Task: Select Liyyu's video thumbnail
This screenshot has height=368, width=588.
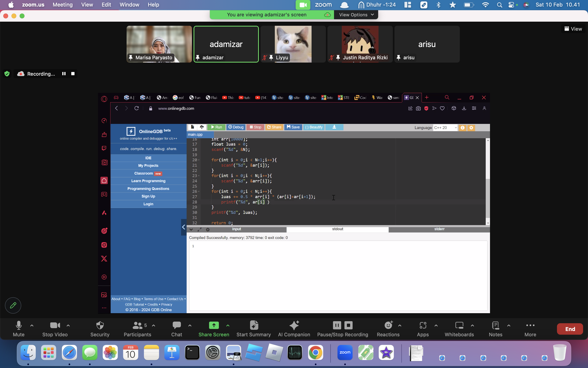Action: click(293, 44)
